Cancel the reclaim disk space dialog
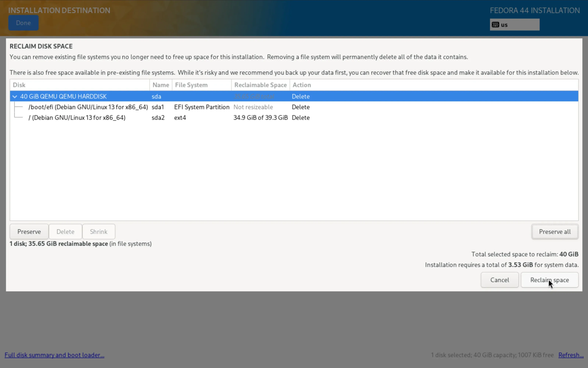The height and width of the screenshot is (368, 588). click(x=500, y=280)
